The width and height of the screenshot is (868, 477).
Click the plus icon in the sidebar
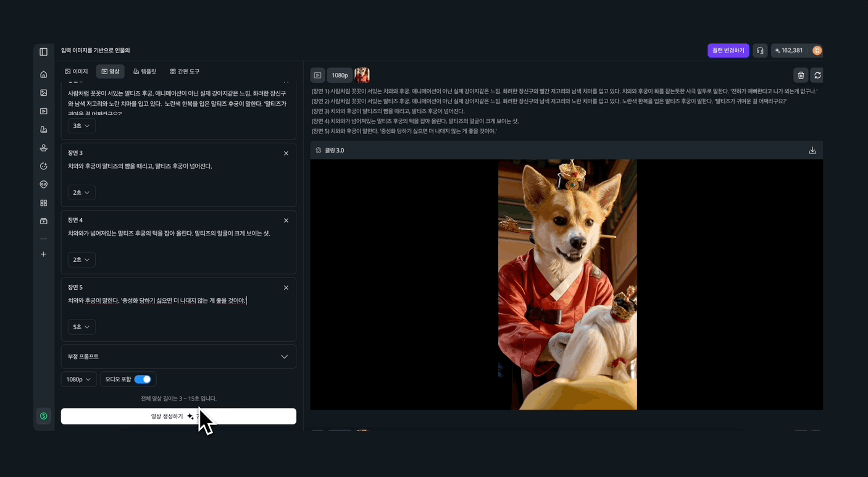click(x=43, y=254)
